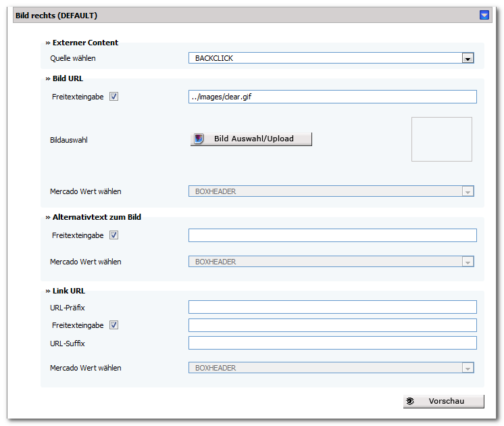Click the Bild rechts (DEFAULT) header bar
This screenshot has height=426, width=504.
252,15
